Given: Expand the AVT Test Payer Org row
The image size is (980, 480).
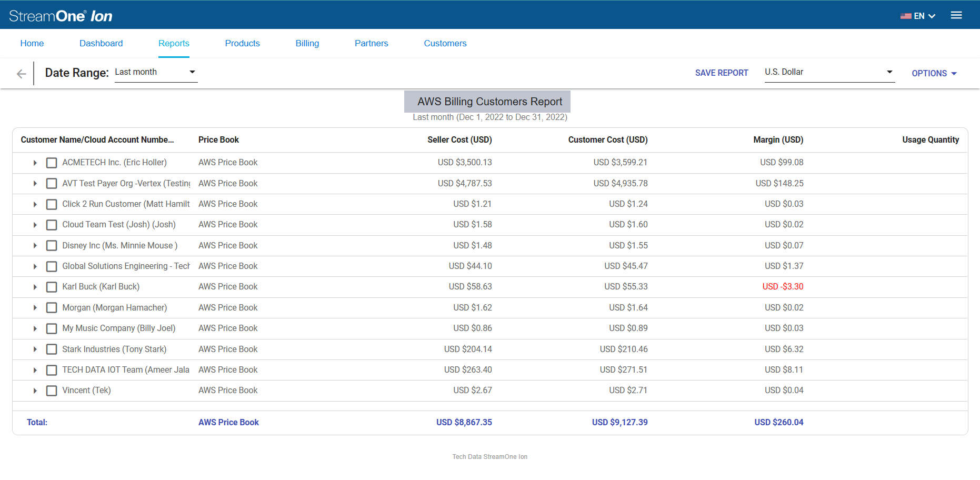Looking at the screenshot, I should coord(35,184).
